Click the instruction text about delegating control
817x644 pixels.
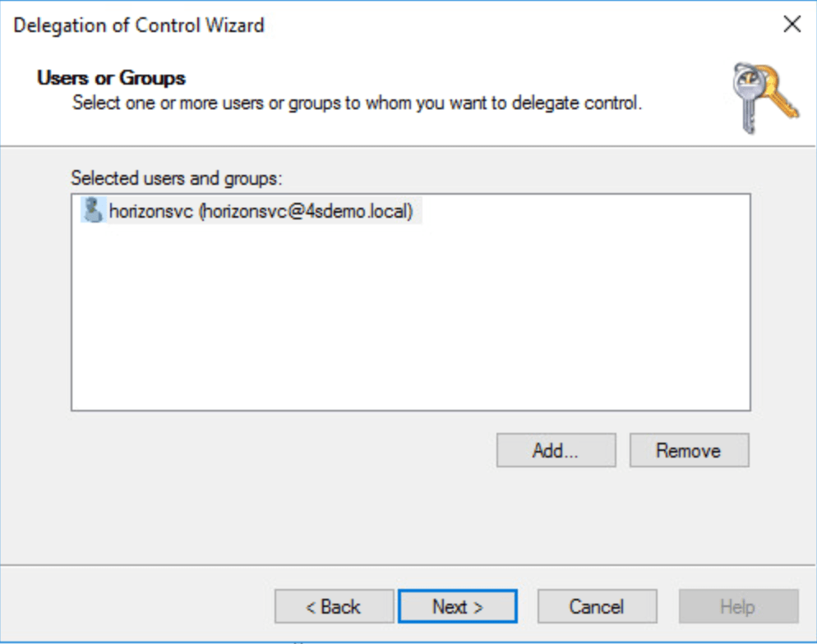pyautogui.click(x=357, y=104)
